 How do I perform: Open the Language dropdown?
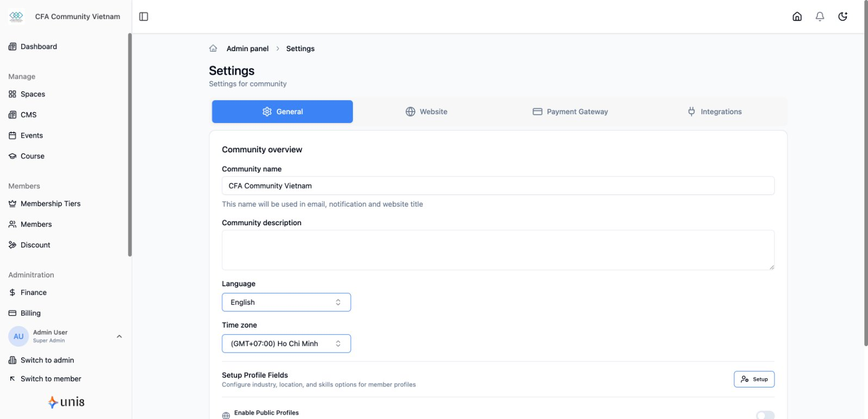coord(286,303)
